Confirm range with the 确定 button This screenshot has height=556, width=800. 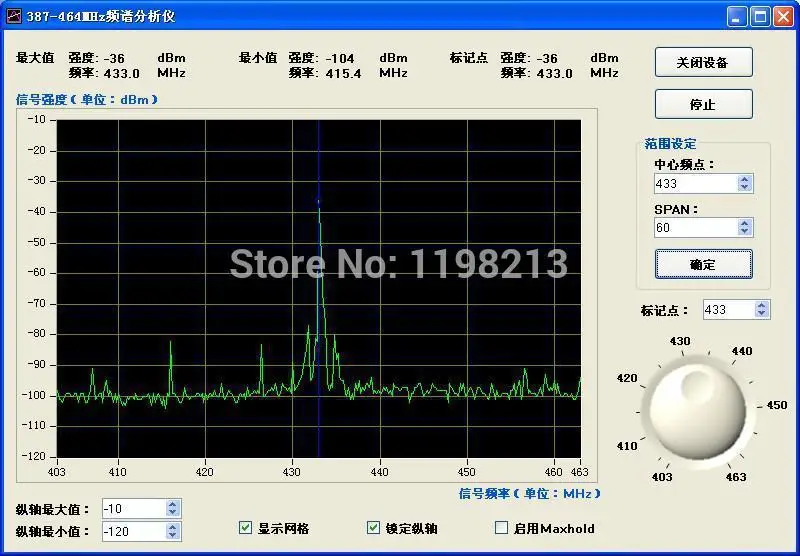[x=704, y=264]
